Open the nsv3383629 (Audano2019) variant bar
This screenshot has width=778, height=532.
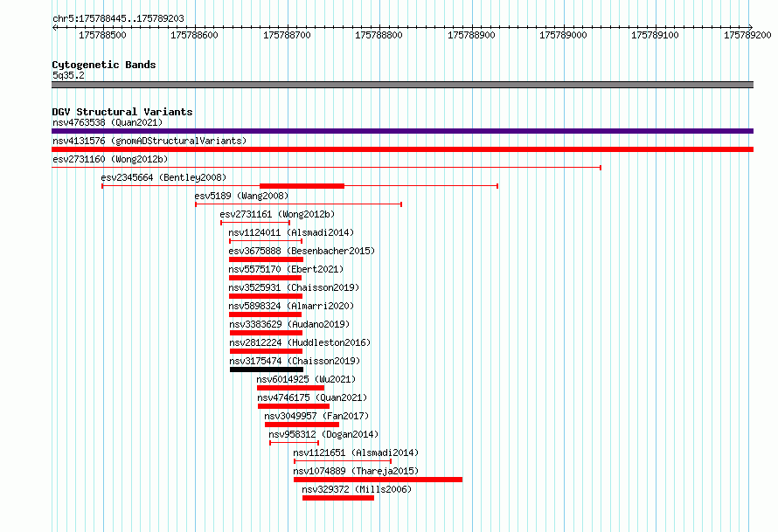coord(266,333)
